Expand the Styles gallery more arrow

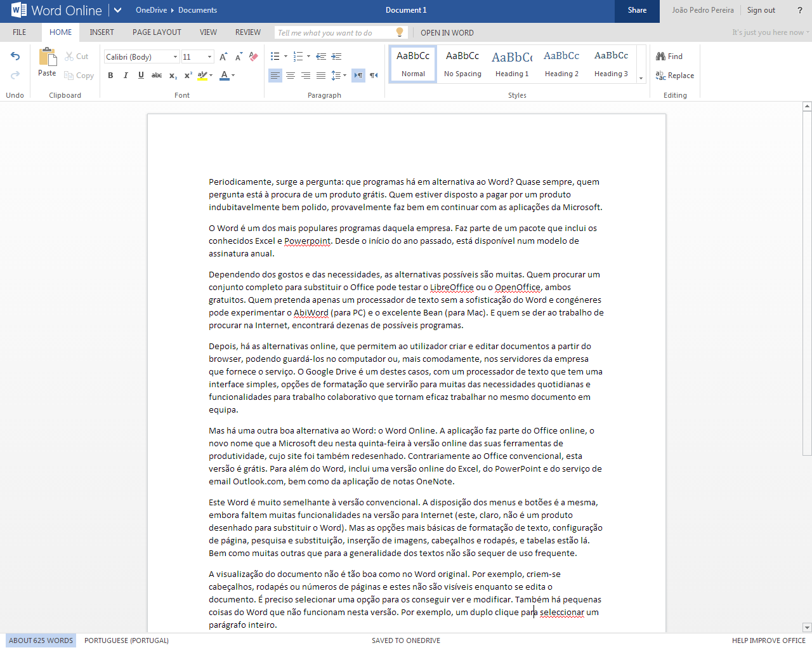coord(641,78)
